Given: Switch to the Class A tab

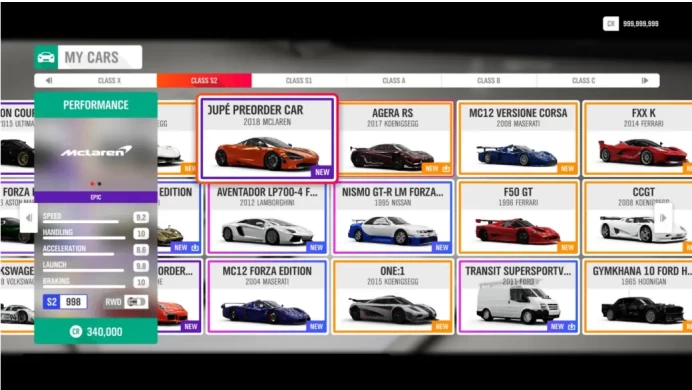Looking at the screenshot, I should click(x=394, y=81).
